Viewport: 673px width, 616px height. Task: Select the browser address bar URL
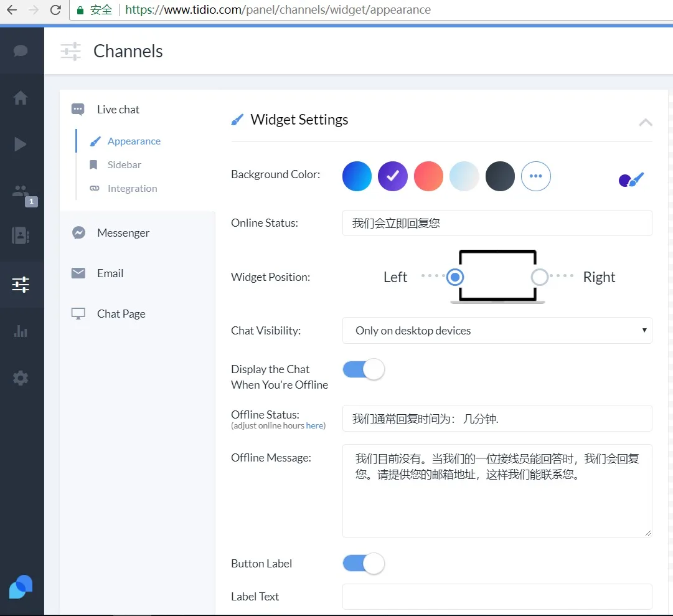(278, 9)
